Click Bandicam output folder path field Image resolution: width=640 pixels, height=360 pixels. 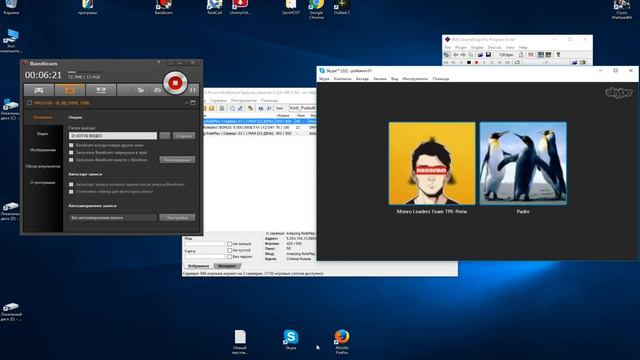pos(113,136)
